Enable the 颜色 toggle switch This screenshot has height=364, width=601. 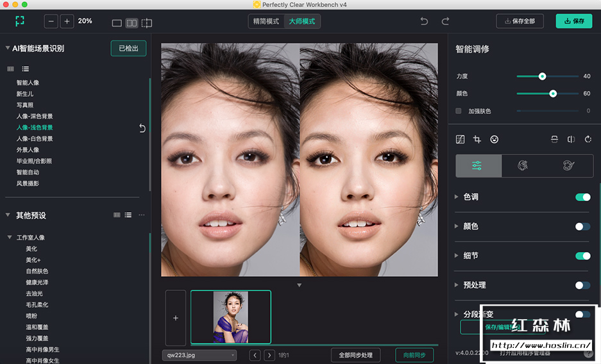582,226
